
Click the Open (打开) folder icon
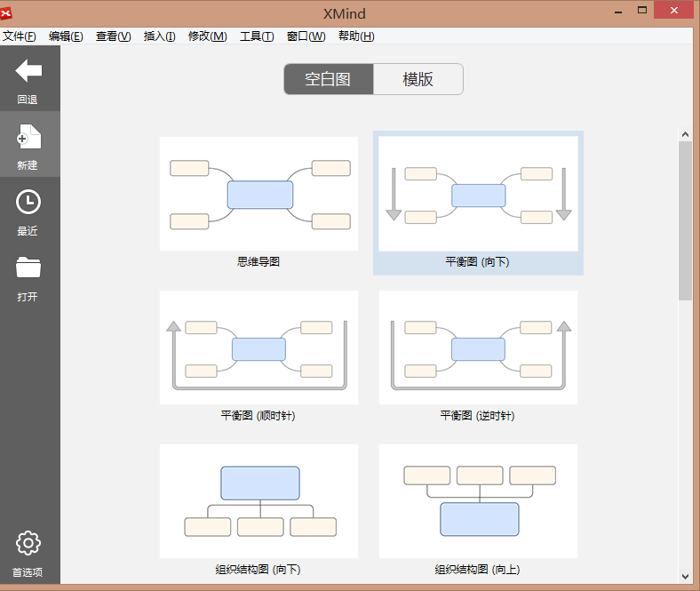click(x=28, y=268)
